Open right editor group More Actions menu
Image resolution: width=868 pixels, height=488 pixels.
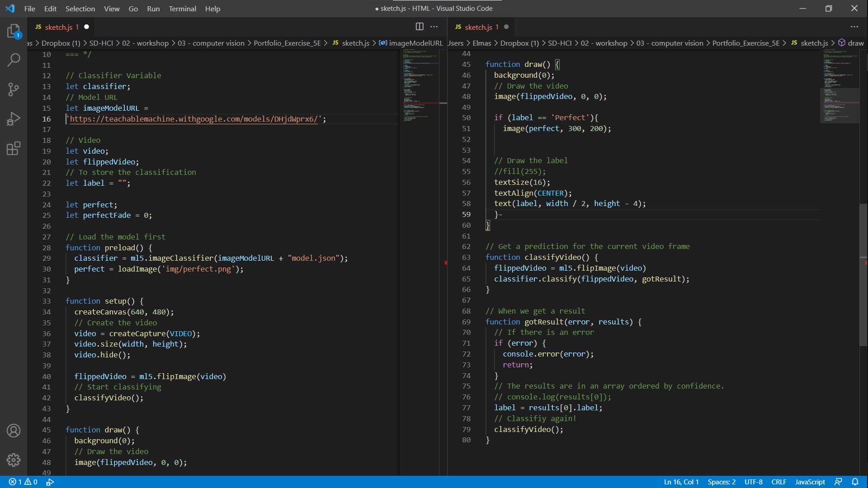(854, 27)
